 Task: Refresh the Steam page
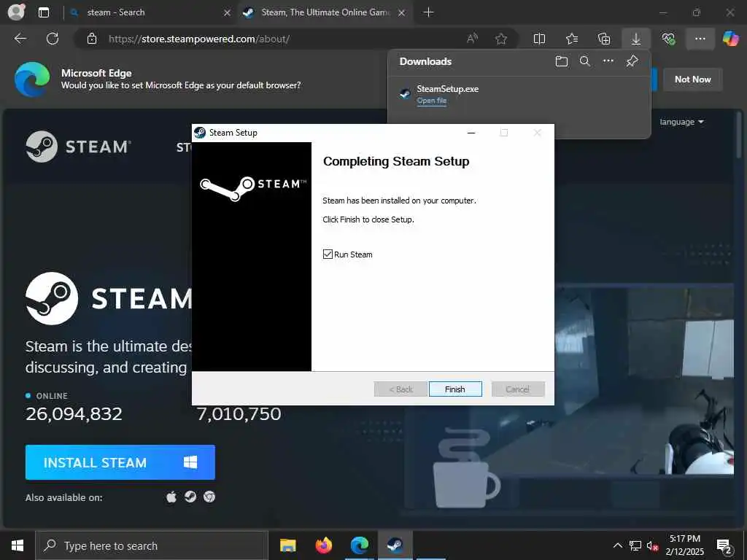(53, 39)
